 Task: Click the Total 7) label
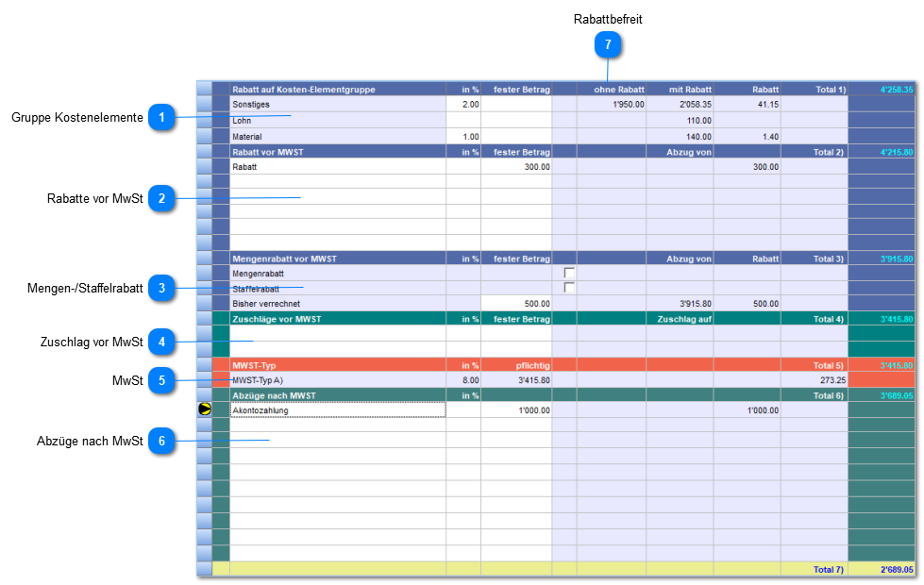tap(828, 570)
